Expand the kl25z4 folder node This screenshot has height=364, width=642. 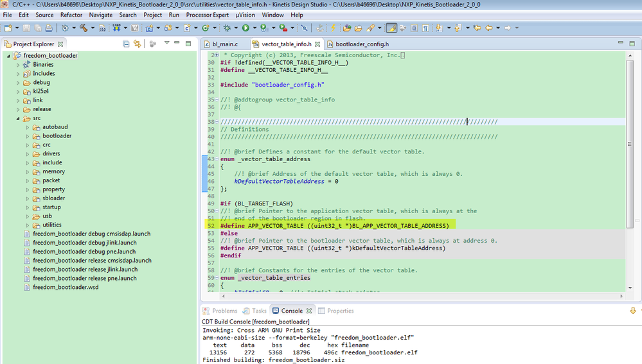pos(18,92)
